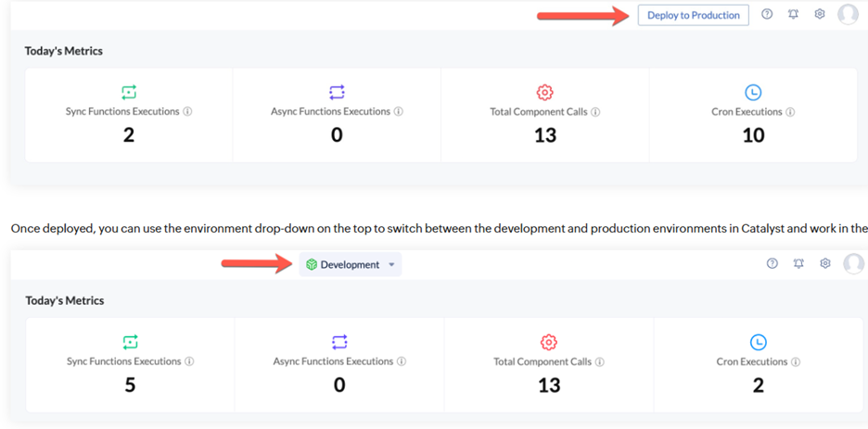The height and width of the screenshot is (429, 868).
Task: Open the settings gear in the Development environment header
Action: coord(824,264)
